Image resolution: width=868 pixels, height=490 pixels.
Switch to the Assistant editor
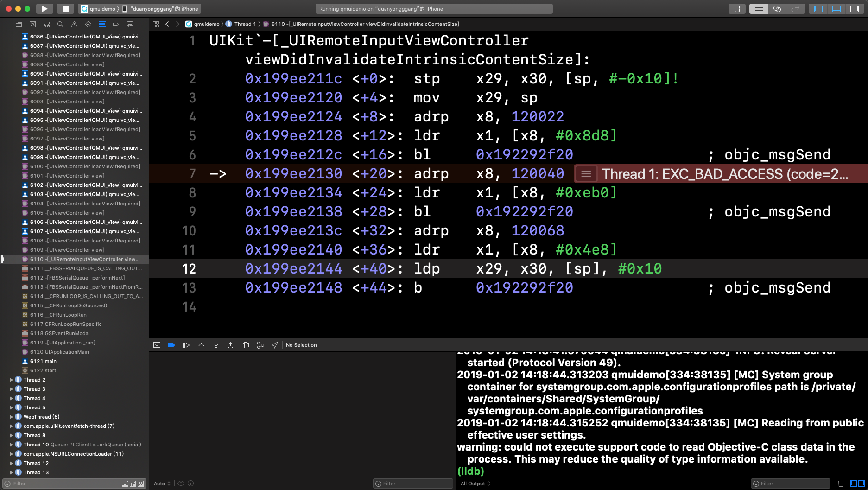777,8
